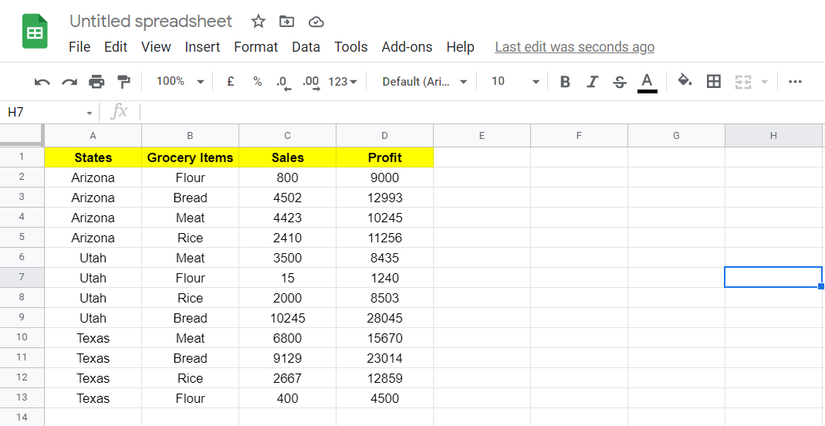Select column H header
Viewport: 825px width, 426px height.
pos(773,136)
